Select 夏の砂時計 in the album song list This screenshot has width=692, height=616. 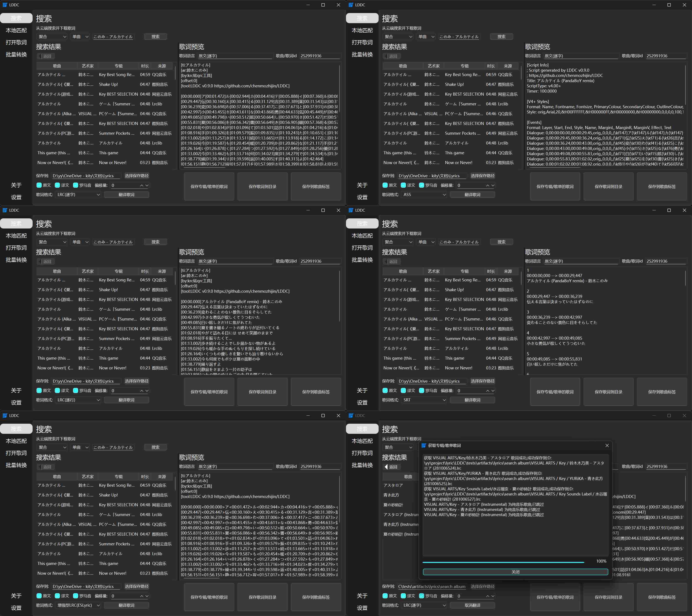[x=393, y=505]
